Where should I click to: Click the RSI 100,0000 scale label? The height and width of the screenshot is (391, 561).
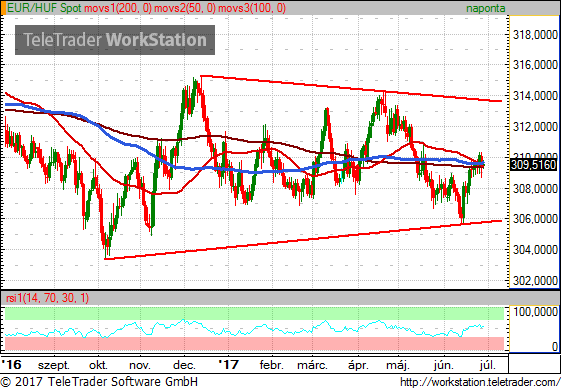(x=535, y=312)
